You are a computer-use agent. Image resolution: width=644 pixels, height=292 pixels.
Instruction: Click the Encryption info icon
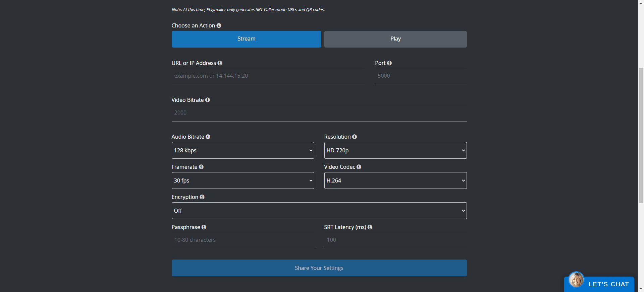coord(202,197)
